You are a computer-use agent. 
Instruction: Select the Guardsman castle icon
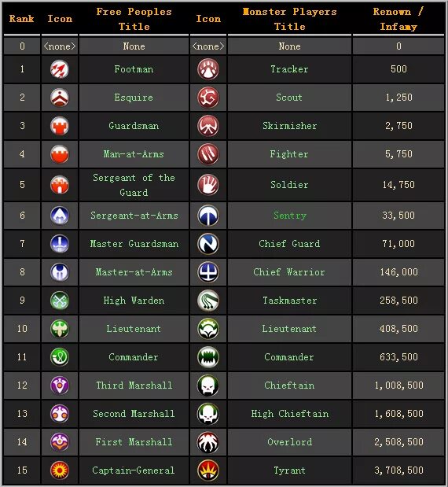[60, 126]
